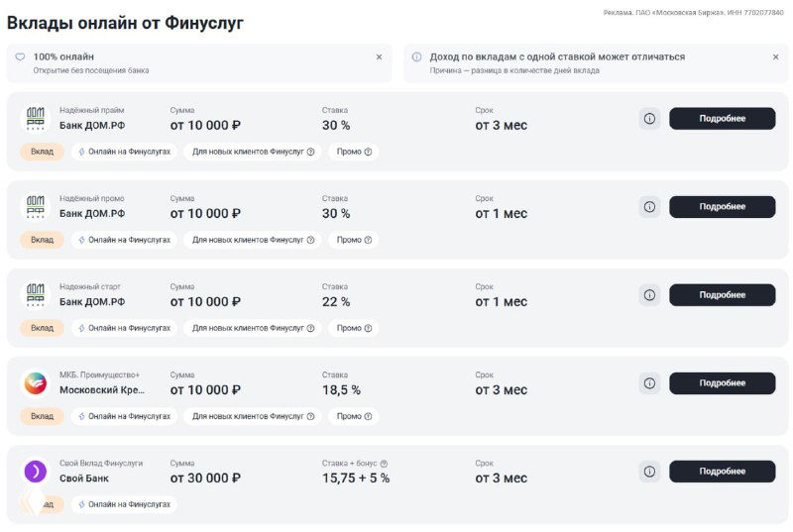Click Промо tag on Надёжный прайм card

point(354,152)
